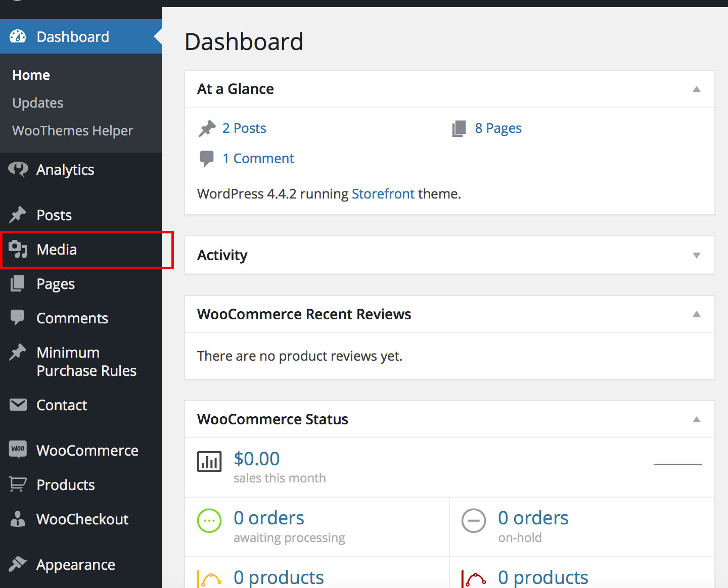The width and height of the screenshot is (728, 588).
Task: Open the 2 Posts link
Action: pyautogui.click(x=244, y=128)
